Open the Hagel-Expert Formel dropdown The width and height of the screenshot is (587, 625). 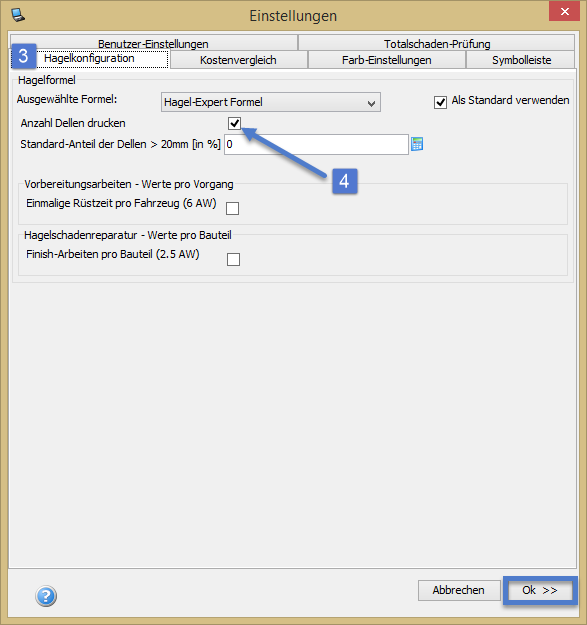tap(271, 102)
